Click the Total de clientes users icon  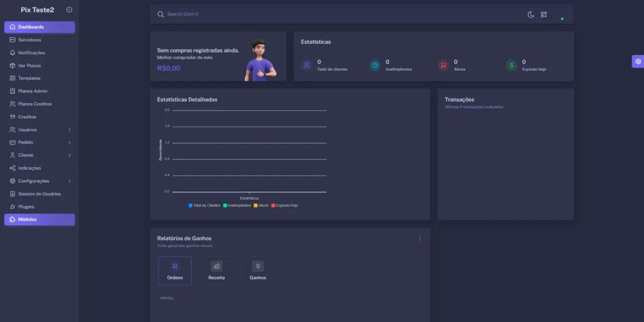[x=307, y=65]
